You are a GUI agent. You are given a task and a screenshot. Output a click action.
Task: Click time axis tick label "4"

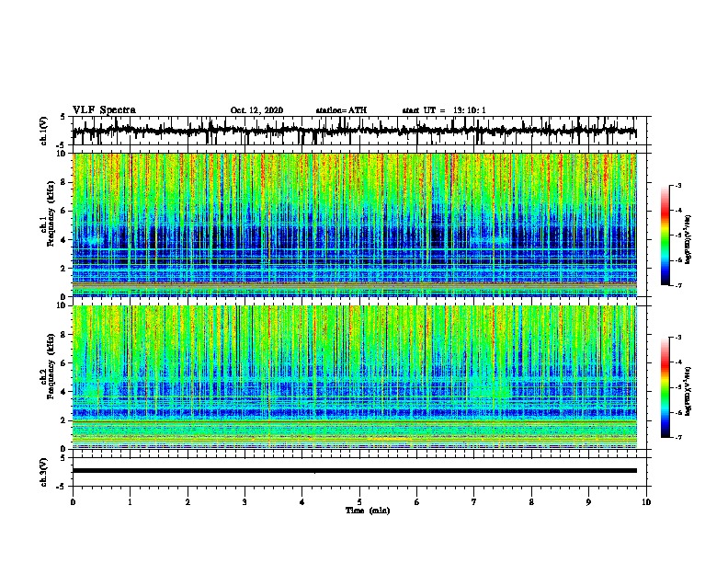301,502
